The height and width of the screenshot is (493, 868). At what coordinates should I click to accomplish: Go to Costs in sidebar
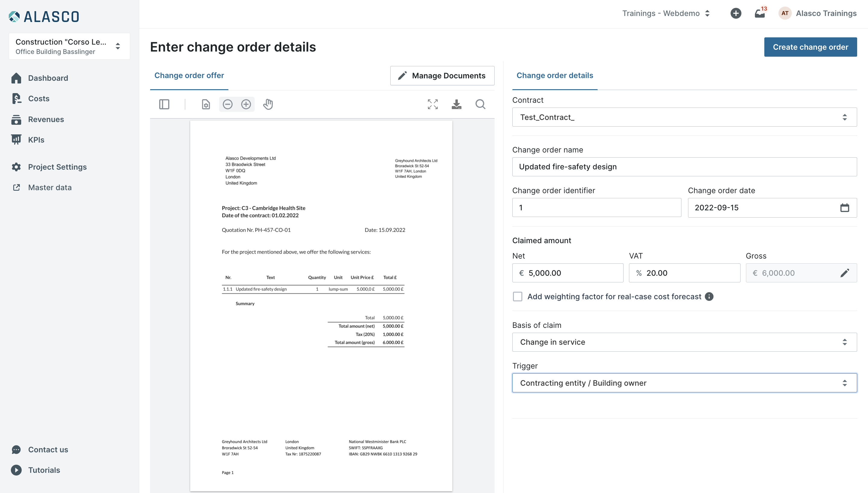coord(39,99)
